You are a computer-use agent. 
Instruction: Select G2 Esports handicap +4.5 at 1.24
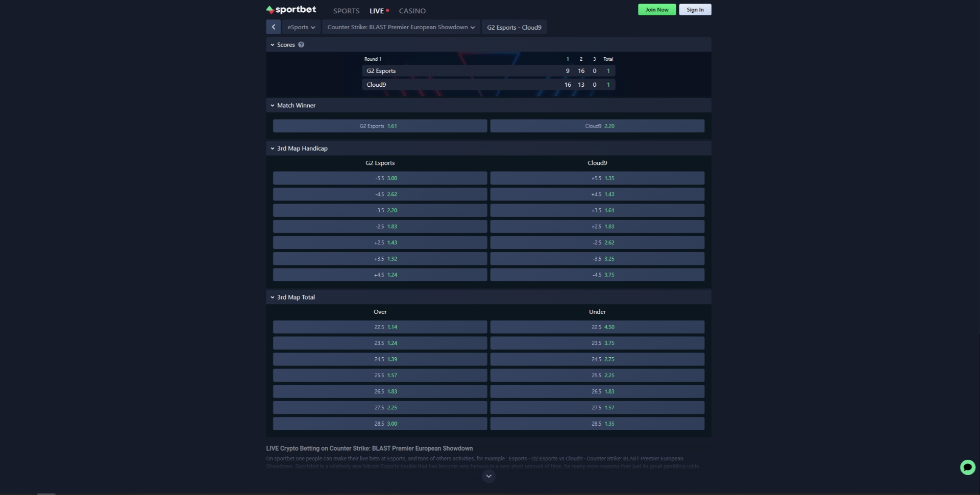380,275
